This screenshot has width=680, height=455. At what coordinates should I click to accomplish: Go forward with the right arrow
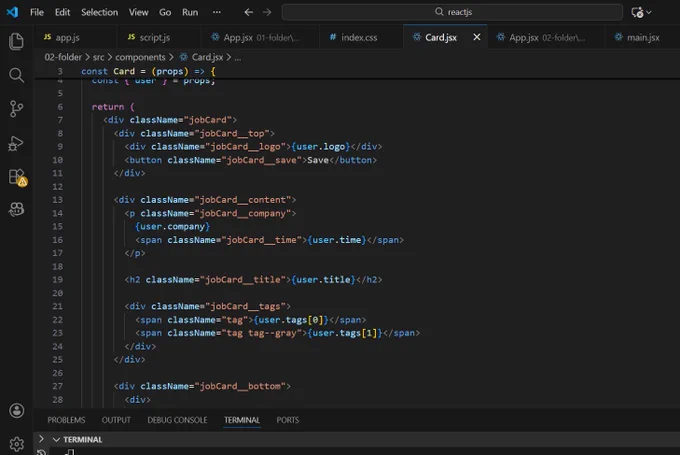pyautogui.click(x=267, y=12)
